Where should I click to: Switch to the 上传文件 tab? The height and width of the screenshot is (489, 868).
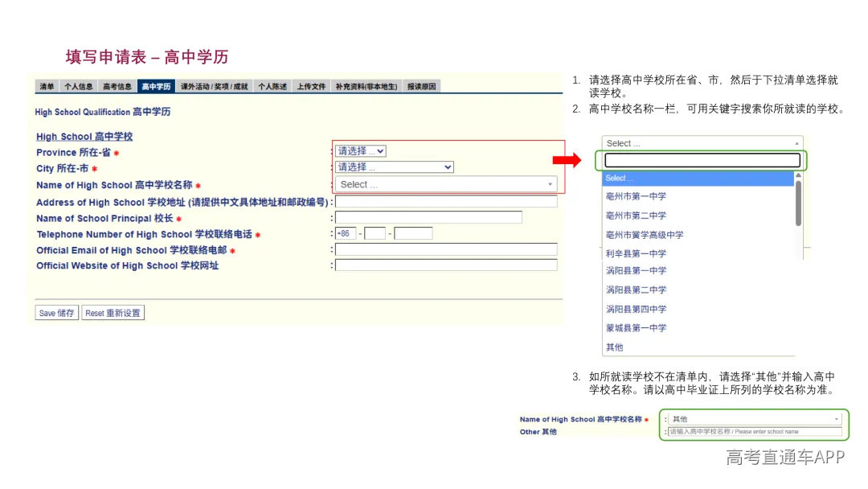pyautogui.click(x=311, y=86)
